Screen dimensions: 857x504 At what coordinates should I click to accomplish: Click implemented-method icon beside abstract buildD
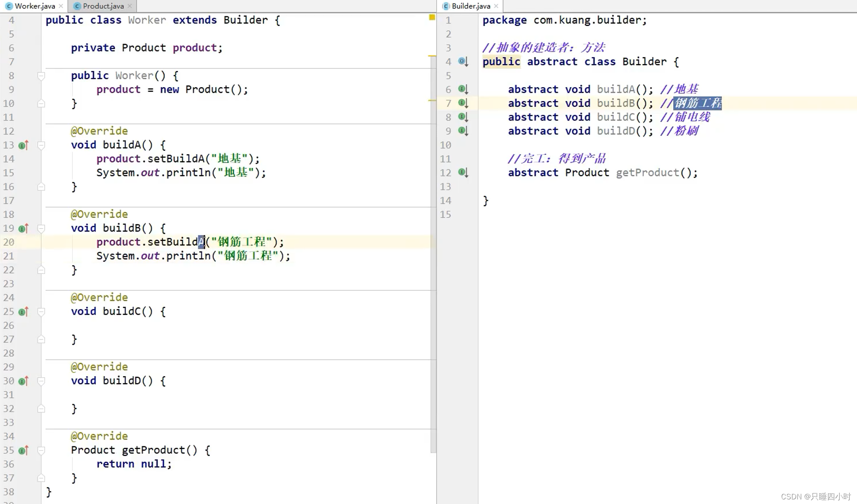pos(463,131)
